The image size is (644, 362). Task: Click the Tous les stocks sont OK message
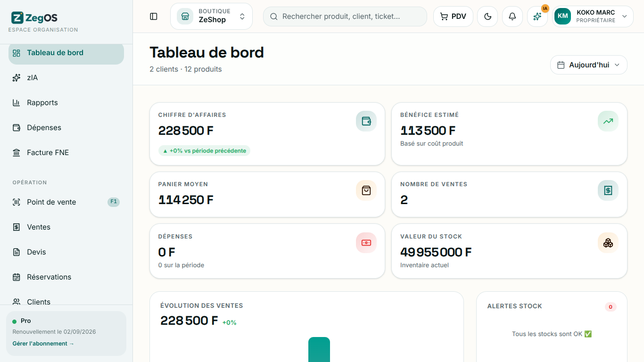(552, 334)
